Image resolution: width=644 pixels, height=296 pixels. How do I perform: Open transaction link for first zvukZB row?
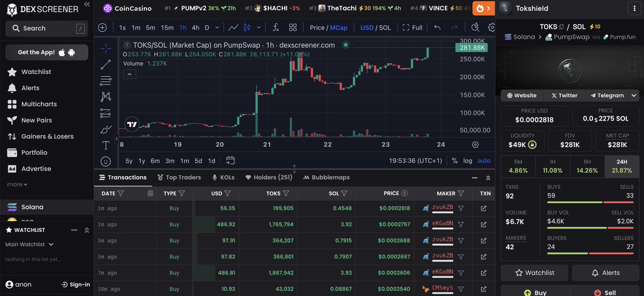484,208
